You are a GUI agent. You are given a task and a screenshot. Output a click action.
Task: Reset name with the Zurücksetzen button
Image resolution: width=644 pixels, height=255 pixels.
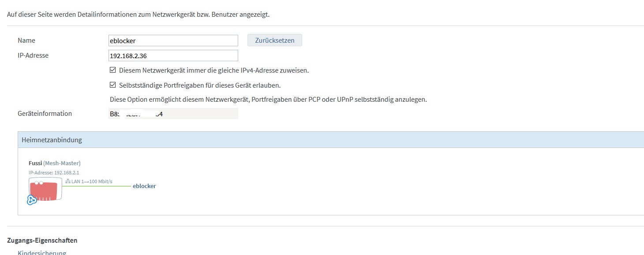point(274,40)
